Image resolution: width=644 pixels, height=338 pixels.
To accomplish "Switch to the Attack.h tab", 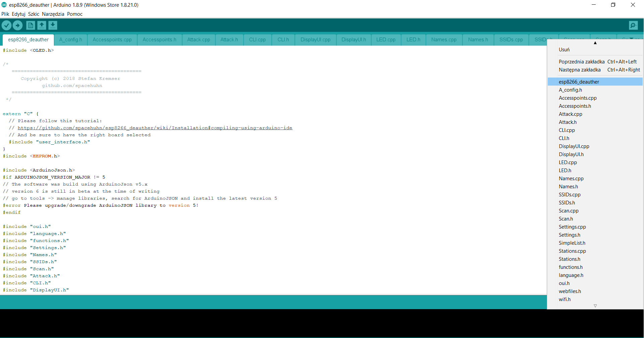I will click(229, 40).
